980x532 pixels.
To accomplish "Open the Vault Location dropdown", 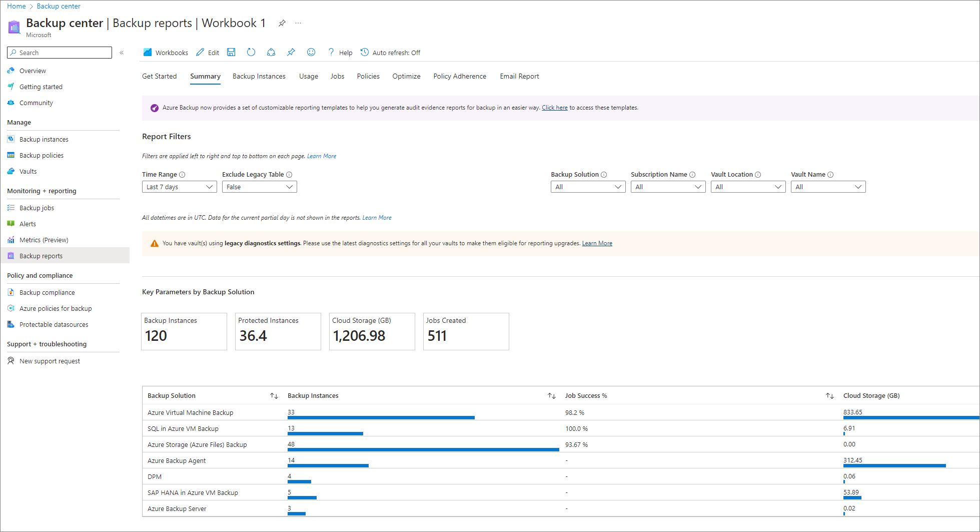I will click(x=748, y=187).
